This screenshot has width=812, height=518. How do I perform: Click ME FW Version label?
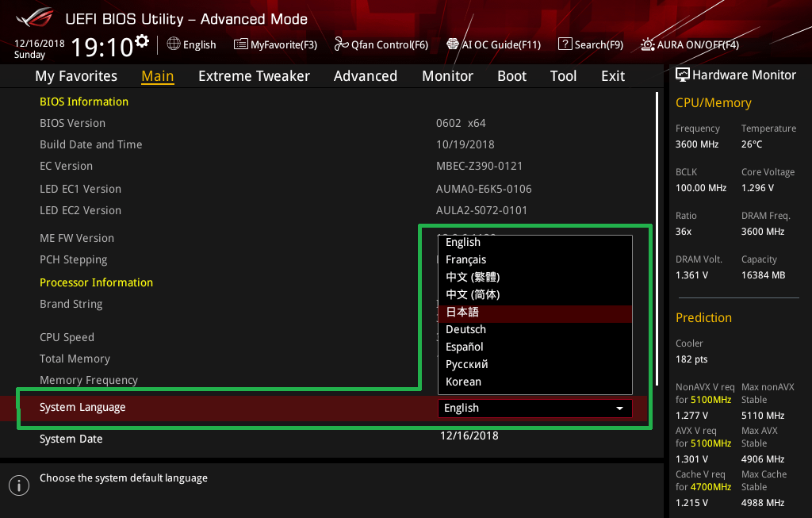coord(77,238)
